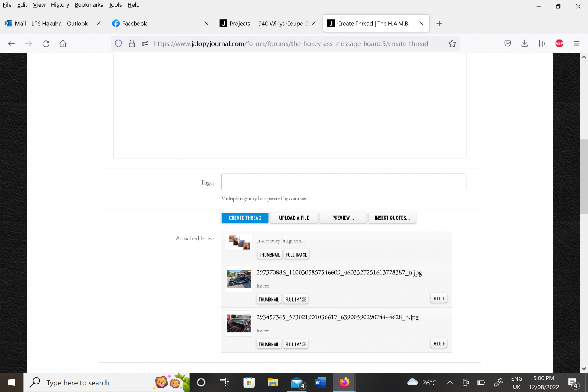Open the Firefox application menu

[576, 43]
